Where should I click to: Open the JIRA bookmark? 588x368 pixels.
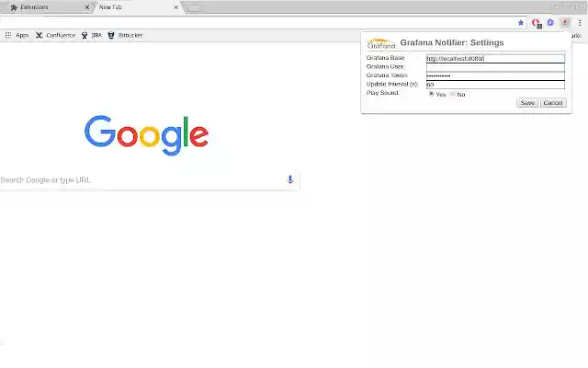tap(92, 35)
